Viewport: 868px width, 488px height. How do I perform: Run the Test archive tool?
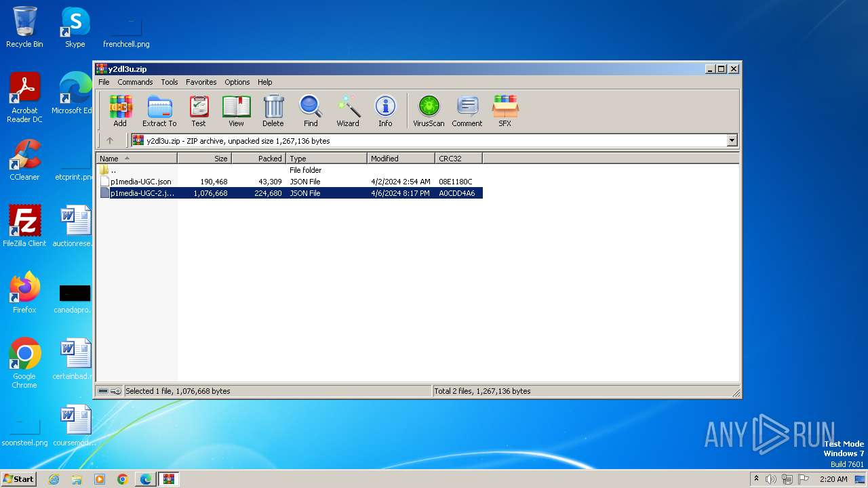click(199, 111)
